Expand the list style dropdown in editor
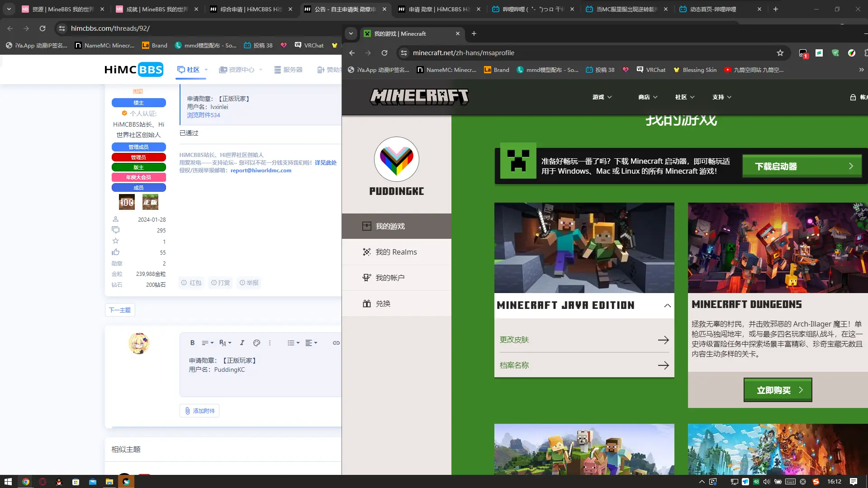Image resolution: width=868 pixels, height=488 pixels. 293,343
